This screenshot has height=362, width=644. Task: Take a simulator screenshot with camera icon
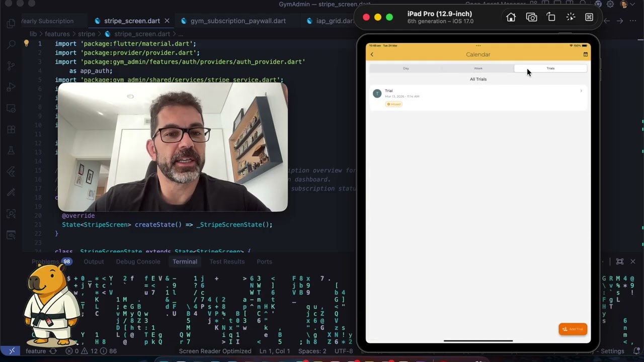[531, 17]
